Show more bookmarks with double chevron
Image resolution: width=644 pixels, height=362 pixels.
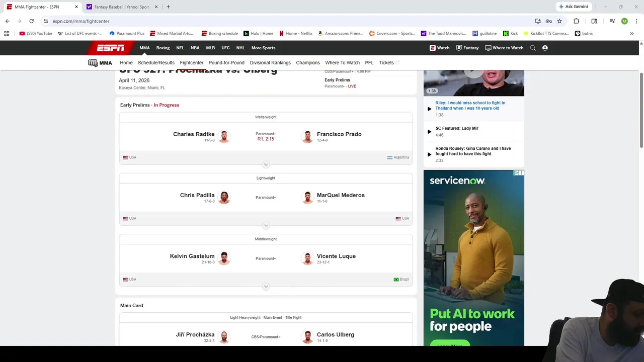[x=632, y=34]
